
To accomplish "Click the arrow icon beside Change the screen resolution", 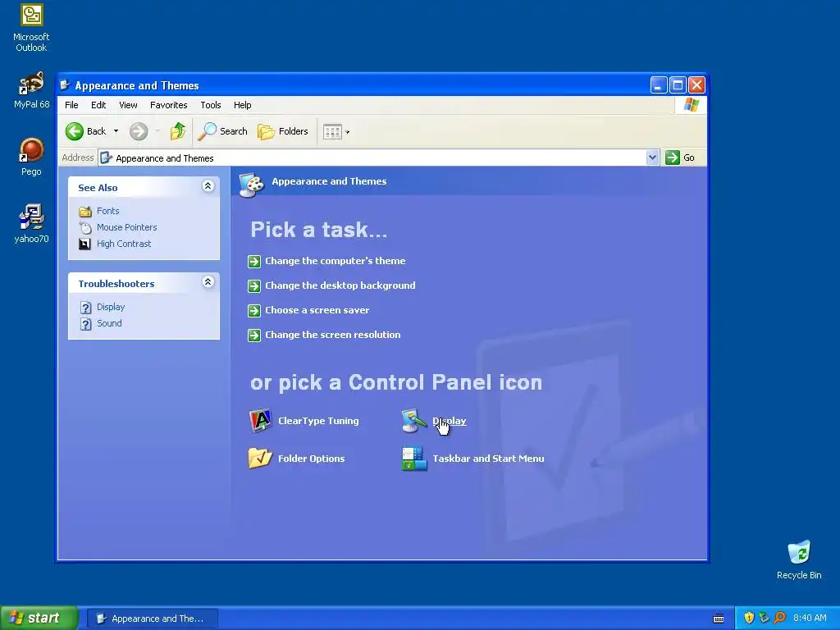I will (254, 336).
